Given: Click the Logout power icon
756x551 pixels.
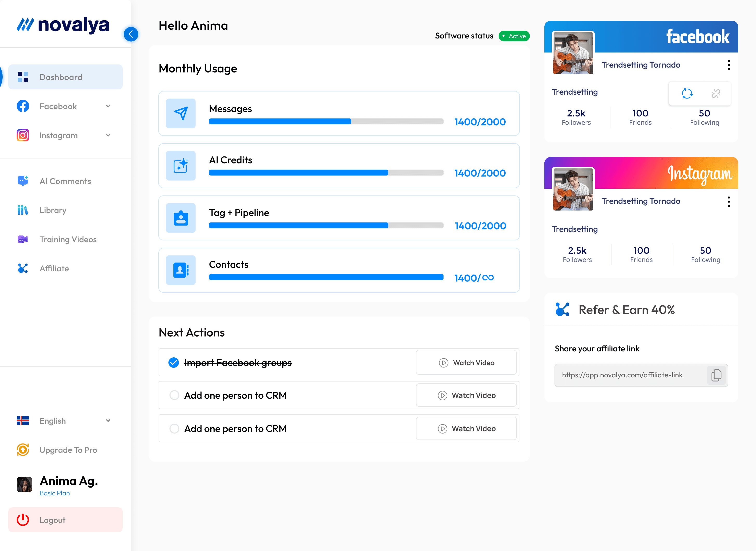Looking at the screenshot, I should [x=23, y=520].
